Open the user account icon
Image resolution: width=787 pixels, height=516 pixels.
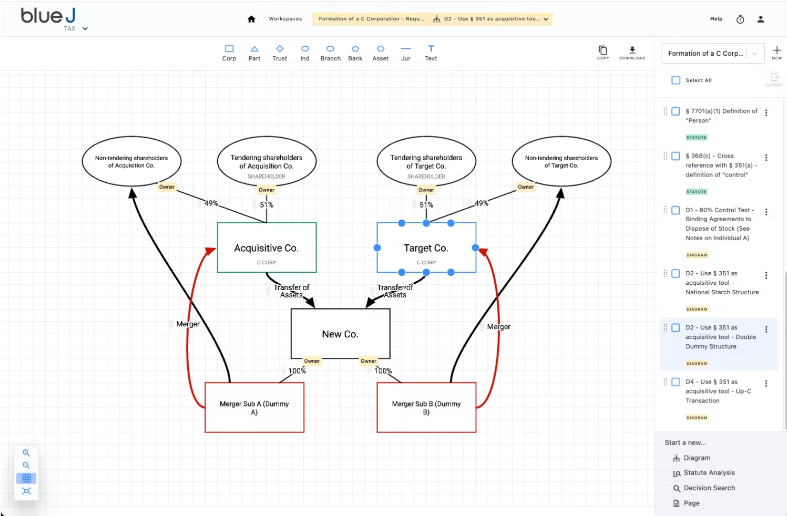point(760,20)
